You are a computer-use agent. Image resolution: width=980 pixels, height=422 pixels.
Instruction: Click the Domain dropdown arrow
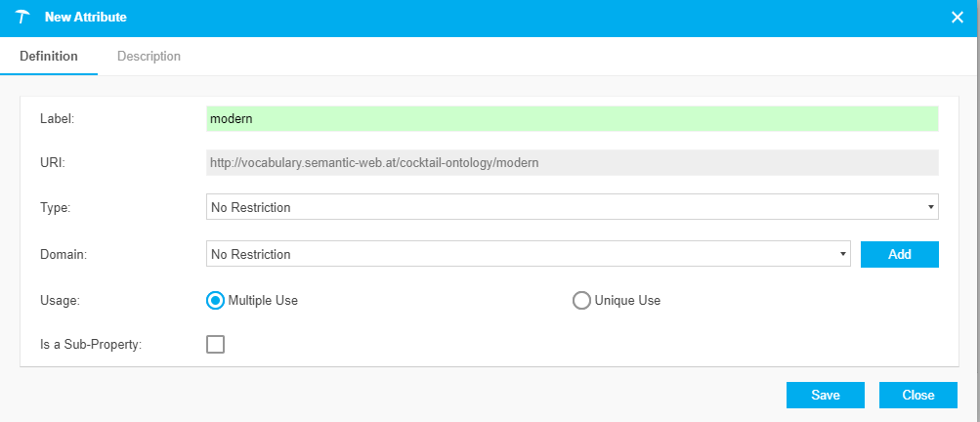click(843, 254)
